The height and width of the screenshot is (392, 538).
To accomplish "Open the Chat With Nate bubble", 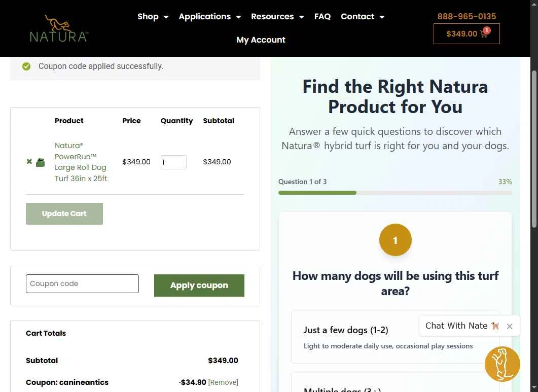I will [x=462, y=326].
